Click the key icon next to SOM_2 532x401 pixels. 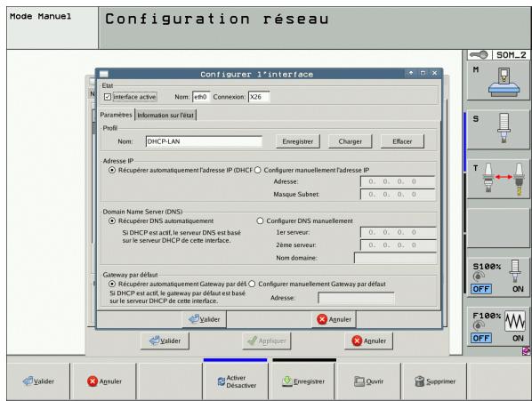click(480, 55)
